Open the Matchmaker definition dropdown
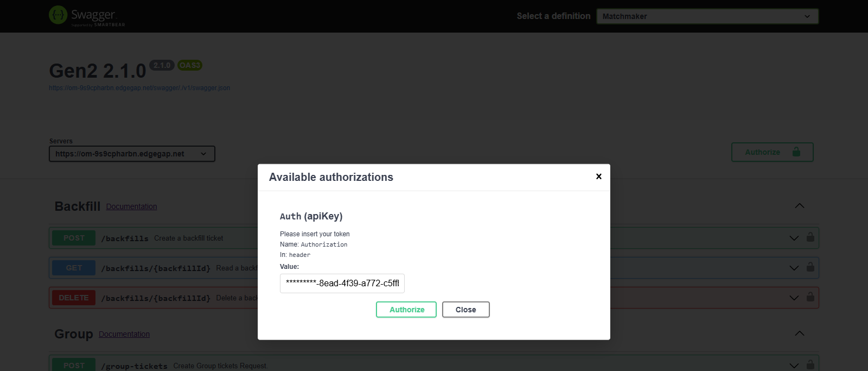 point(707,16)
